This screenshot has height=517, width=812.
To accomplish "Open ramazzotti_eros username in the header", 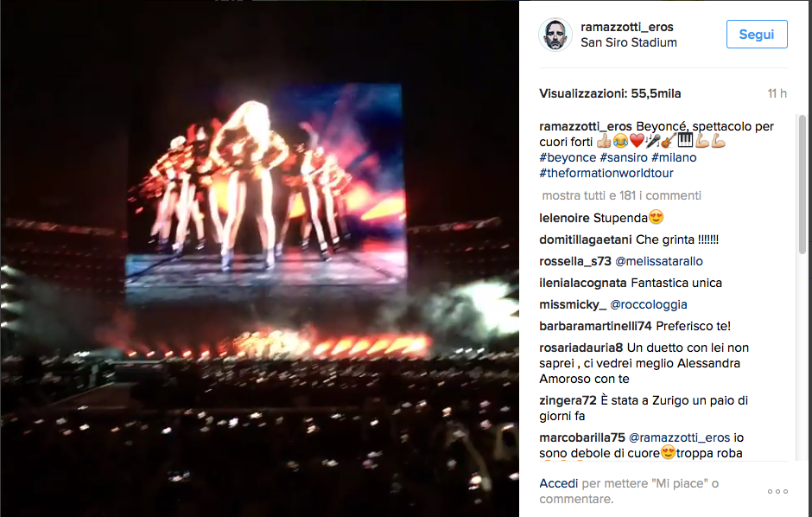I will [626, 27].
